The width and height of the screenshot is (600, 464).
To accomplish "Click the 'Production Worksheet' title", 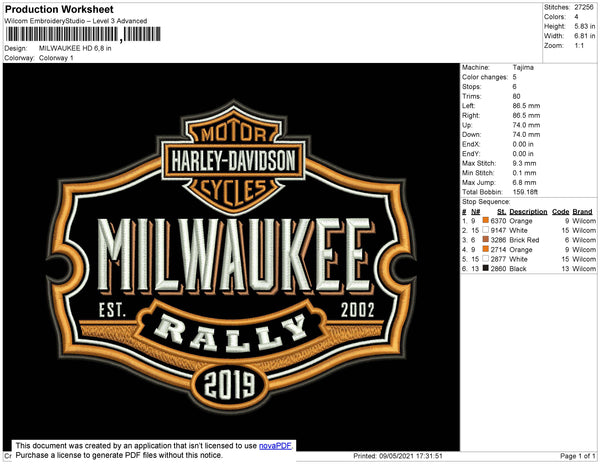I will 59,9.
